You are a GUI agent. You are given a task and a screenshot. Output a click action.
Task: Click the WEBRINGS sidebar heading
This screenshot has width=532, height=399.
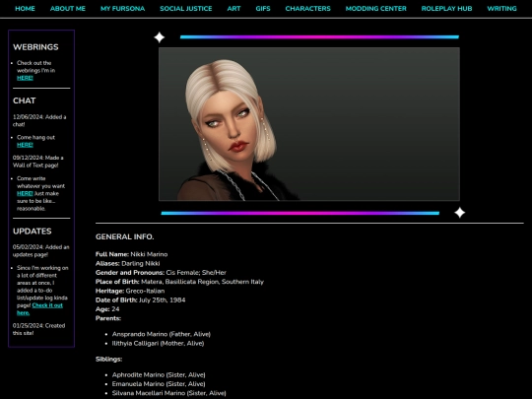(35, 47)
